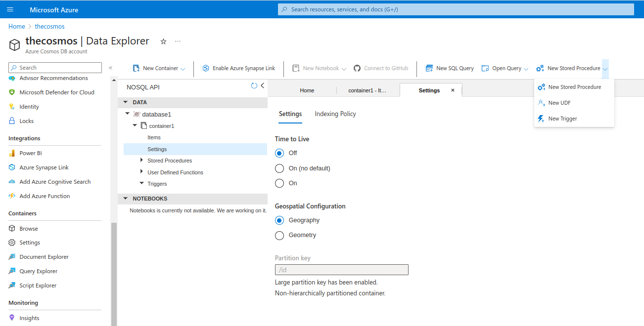Click the Add Azure Function icon
644x326 pixels.
coord(12,196)
